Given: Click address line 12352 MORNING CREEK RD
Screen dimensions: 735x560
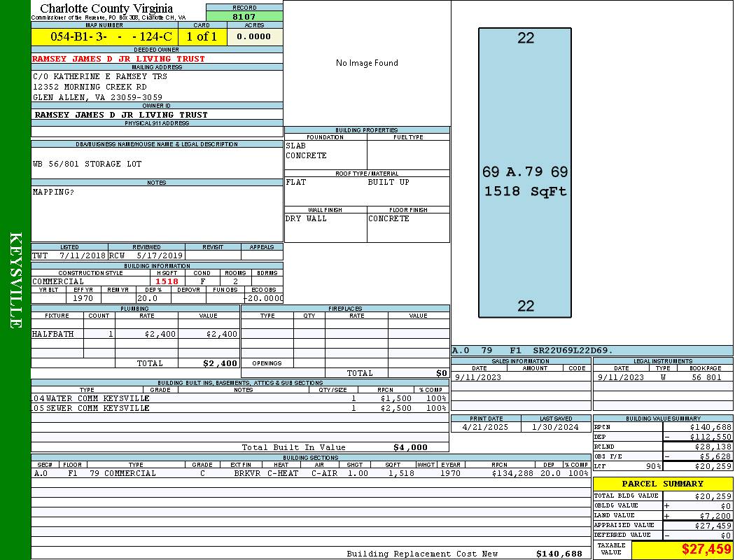Looking at the screenshot, I should coord(90,87).
